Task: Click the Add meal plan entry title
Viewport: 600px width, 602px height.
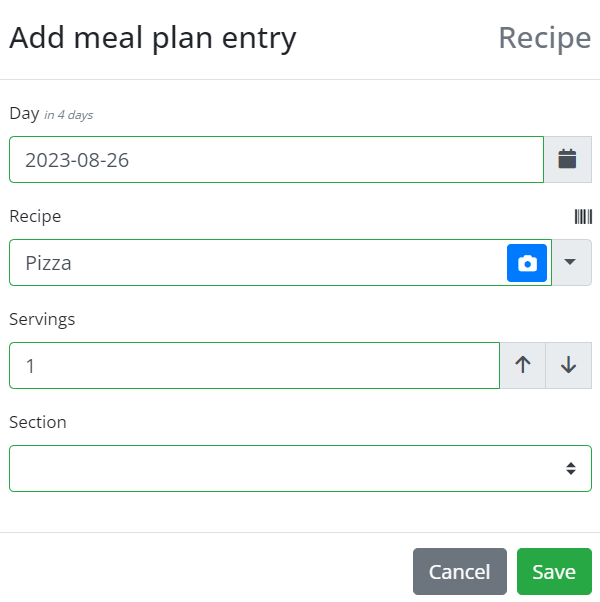Action: pyautogui.click(x=153, y=38)
